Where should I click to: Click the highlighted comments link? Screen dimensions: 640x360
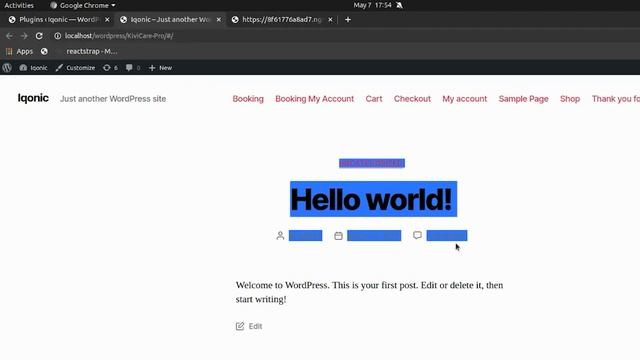[447, 236]
